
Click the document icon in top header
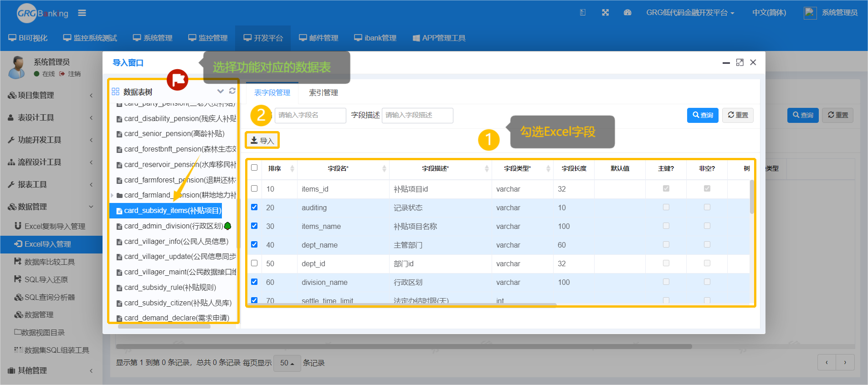tap(582, 12)
